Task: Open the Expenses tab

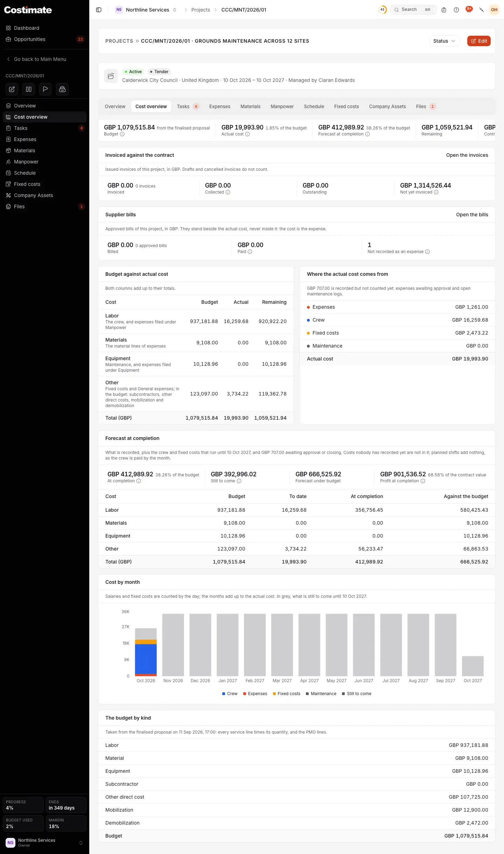Action: pos(220,106)
